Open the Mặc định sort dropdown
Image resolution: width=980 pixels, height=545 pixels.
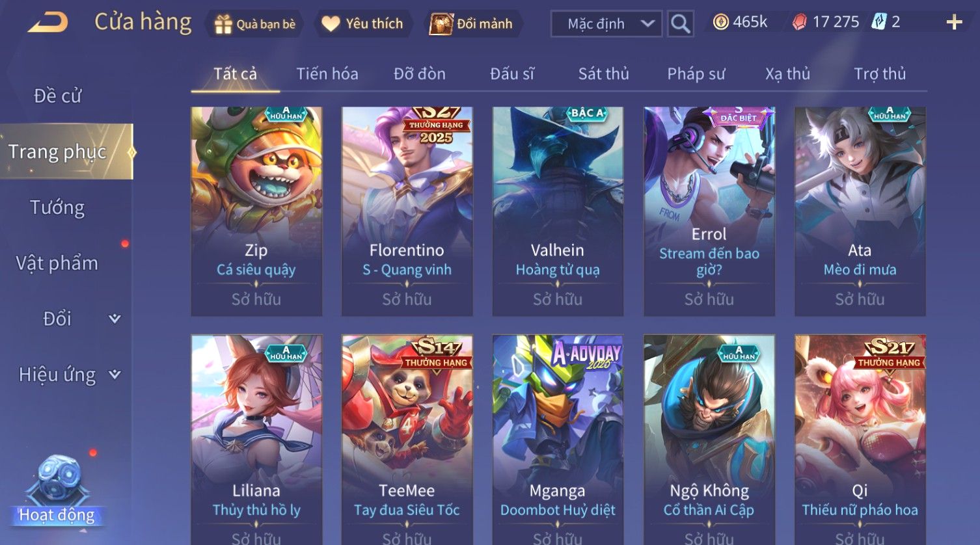point(606,24)
